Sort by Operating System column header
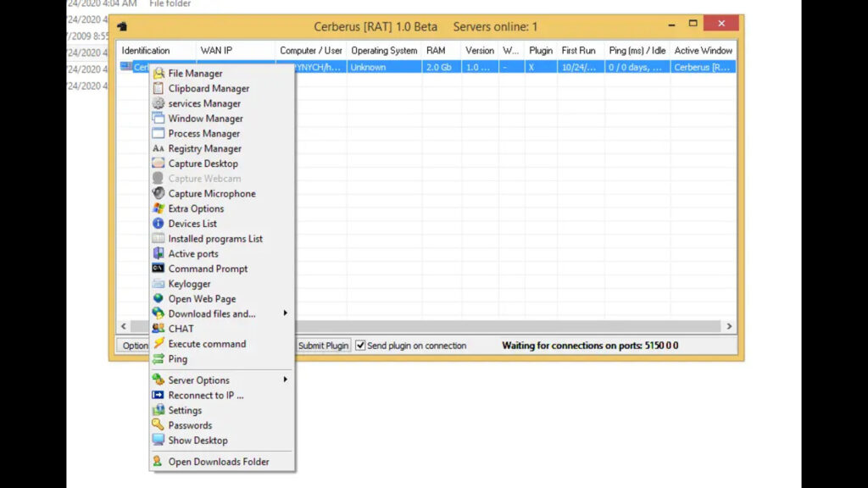Viewport: 868px width, 488px height. pyautogui.click(x=384, y=50)
